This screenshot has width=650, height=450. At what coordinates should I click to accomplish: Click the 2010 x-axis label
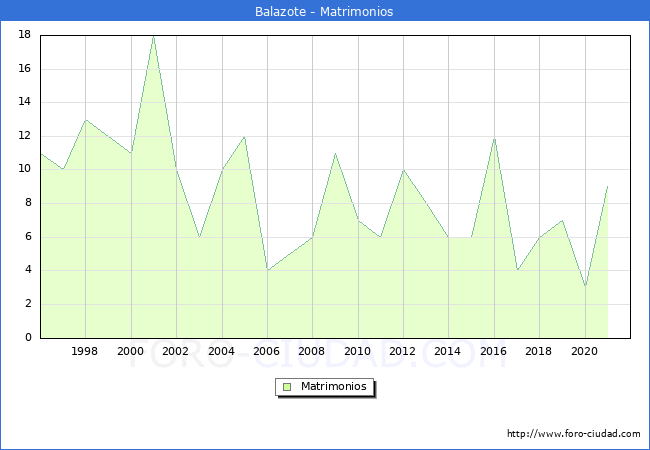click(x=357, y=351)
